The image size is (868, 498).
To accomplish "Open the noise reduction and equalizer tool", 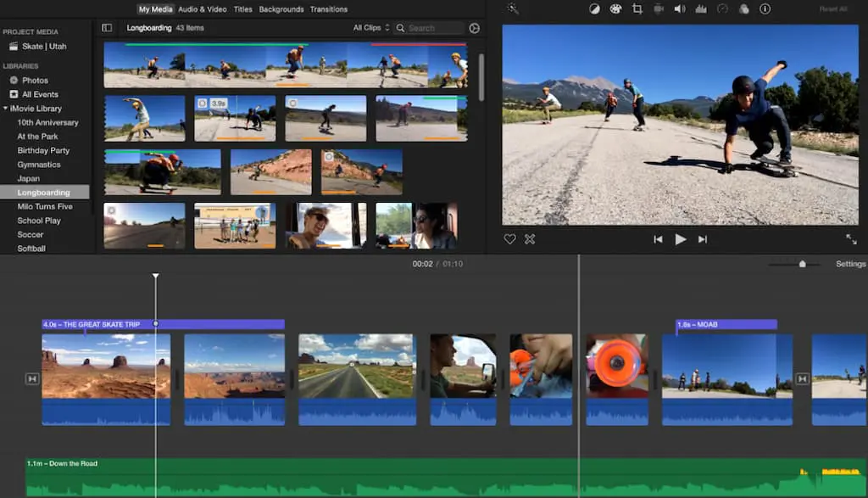I will coord(700,8).
